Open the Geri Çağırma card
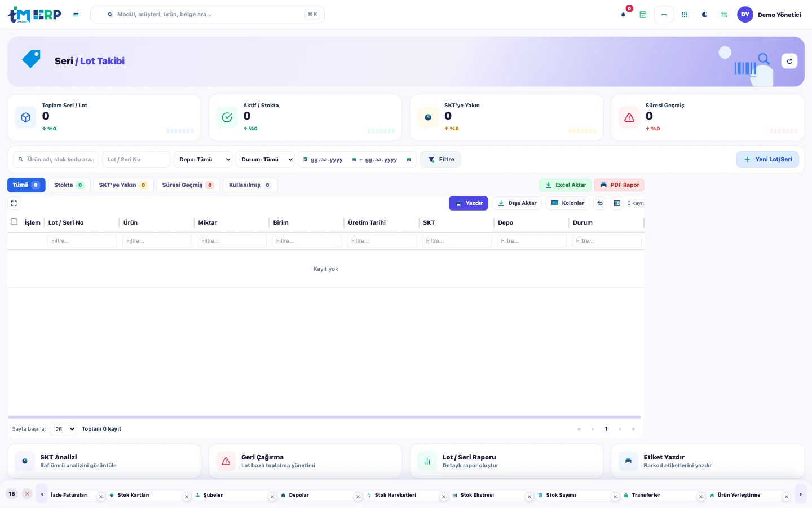The image size is (812, 508). click(305, 461)
